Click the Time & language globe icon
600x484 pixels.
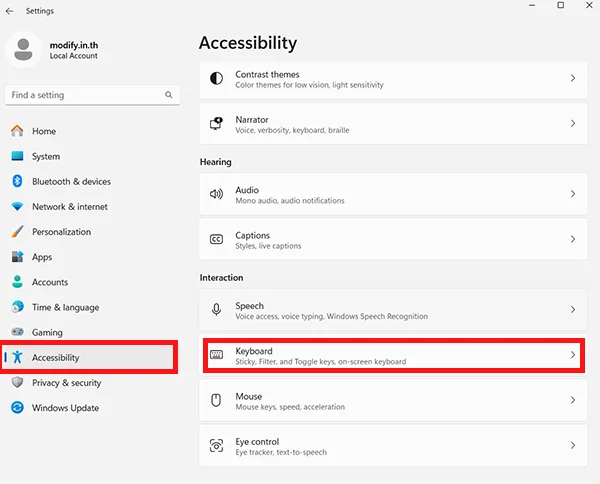click(x=17, y=307)
